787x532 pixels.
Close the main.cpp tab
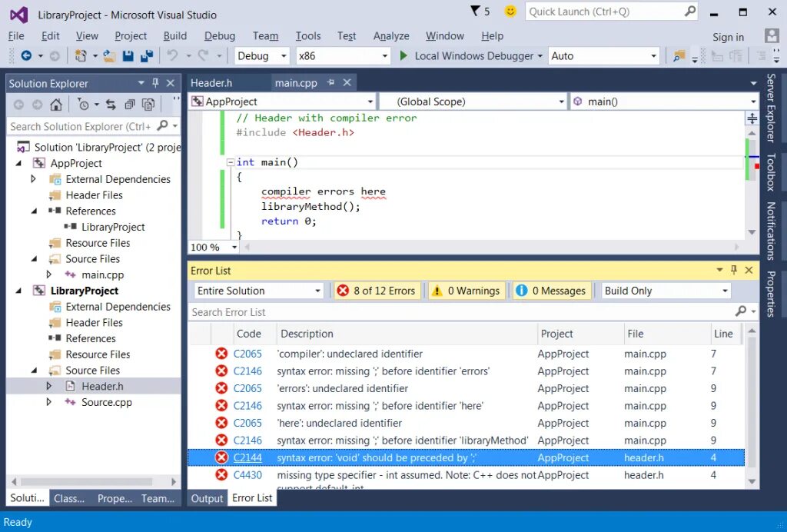click(x=347, y=82)
